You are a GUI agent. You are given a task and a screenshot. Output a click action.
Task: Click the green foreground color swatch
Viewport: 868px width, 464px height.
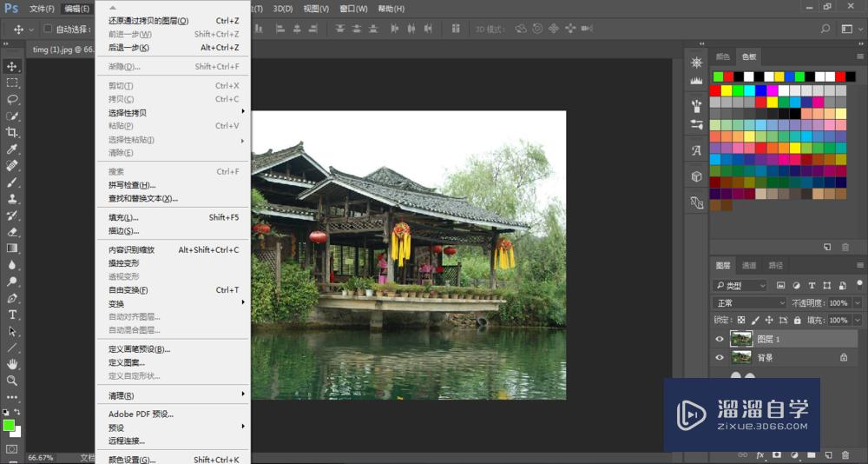(9, 425)
